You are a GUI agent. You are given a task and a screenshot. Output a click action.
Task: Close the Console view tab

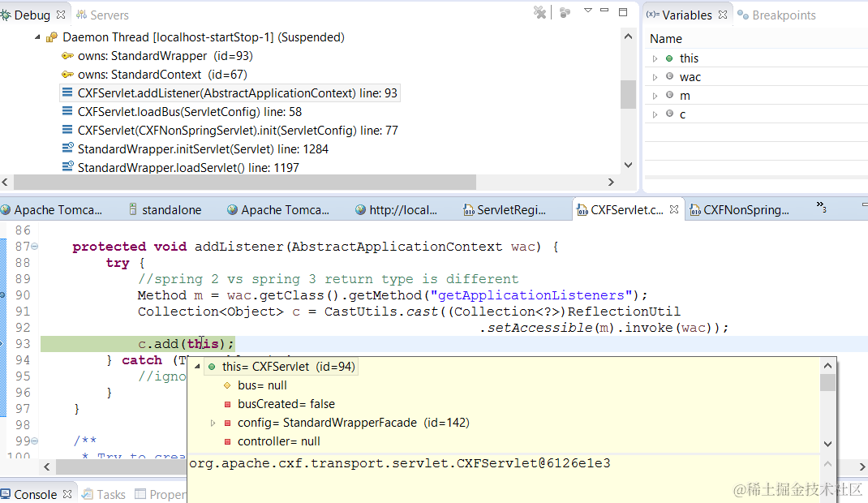click(x=67, y=493)
